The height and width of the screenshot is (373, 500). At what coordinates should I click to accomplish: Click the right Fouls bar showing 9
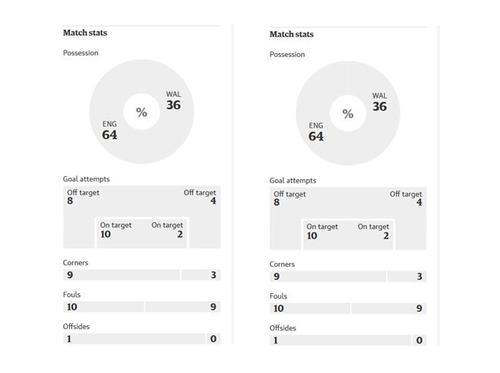[389, 308]
